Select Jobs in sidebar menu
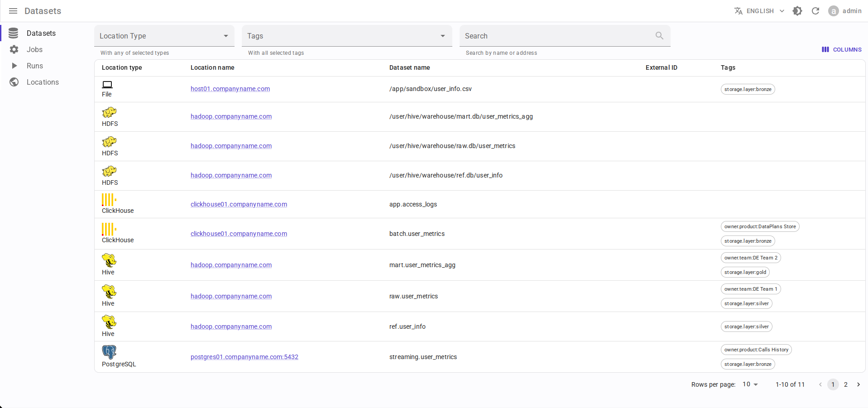Viewport: 868px width, 408px height. coord(34,49)
